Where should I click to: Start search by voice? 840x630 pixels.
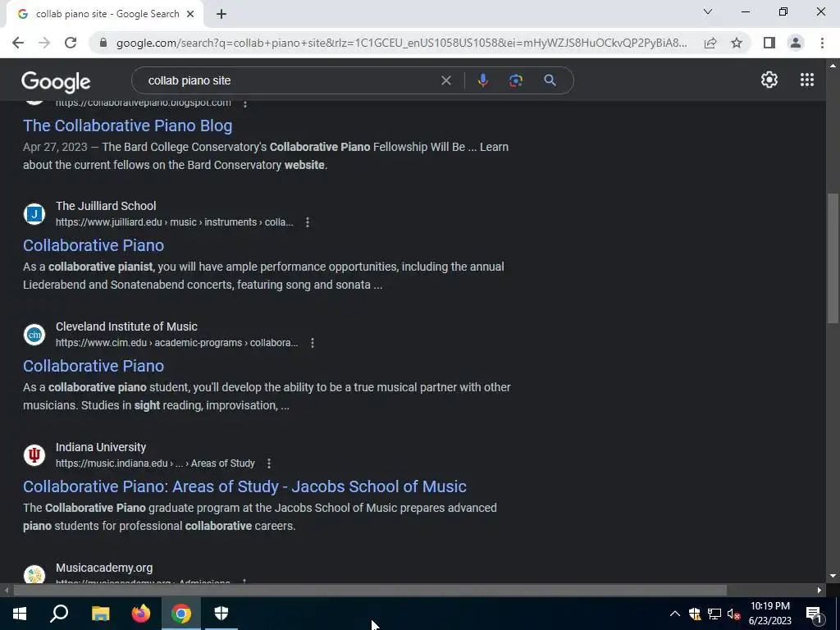coord(482,80)
